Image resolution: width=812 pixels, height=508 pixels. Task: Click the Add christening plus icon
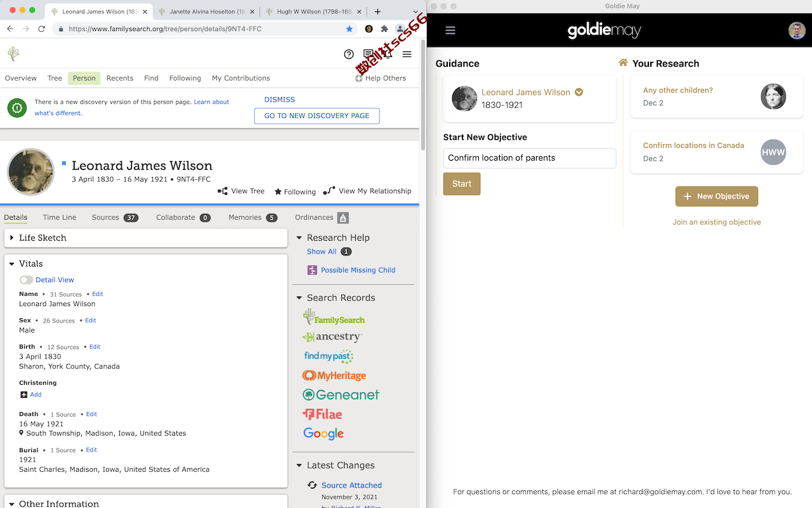tap(24, 394)
